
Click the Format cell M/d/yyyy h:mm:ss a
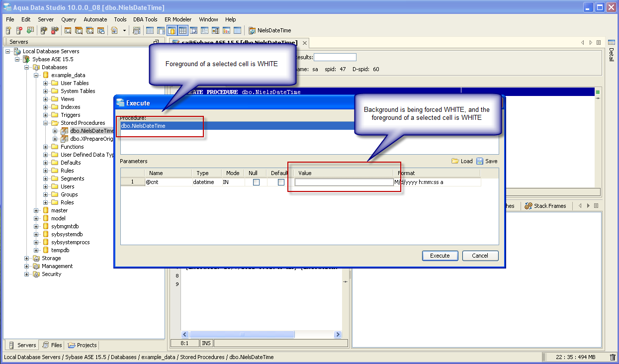pyautogui.click(x=438, y=182)
